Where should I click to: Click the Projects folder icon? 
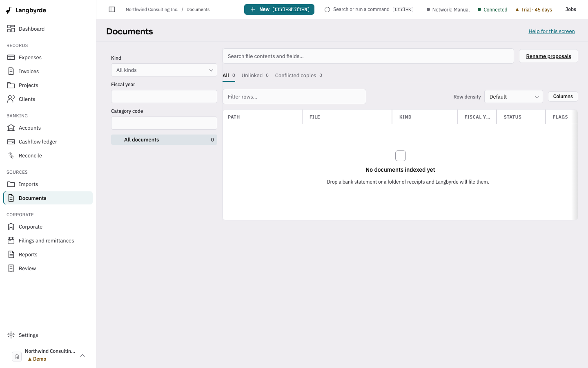[11, 85]
